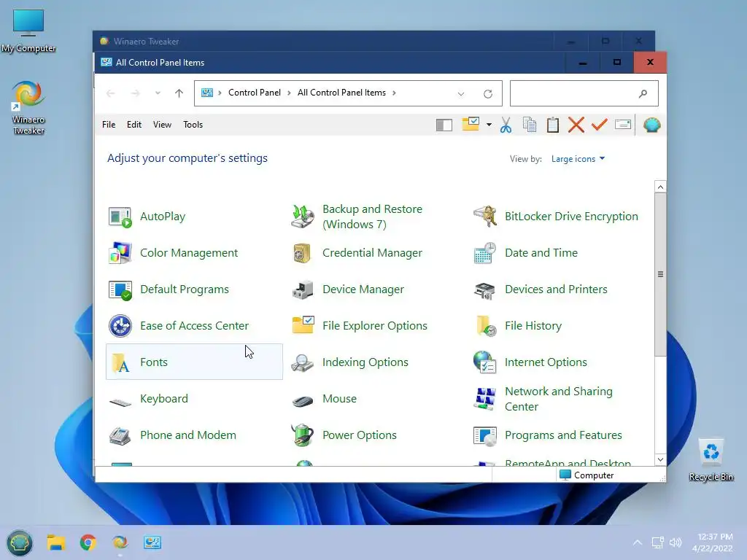Image resolution: width=747 pixels, height=560 pixels.
Task: Click the Cut scissors toolbar icon
Action: (506, 125)
